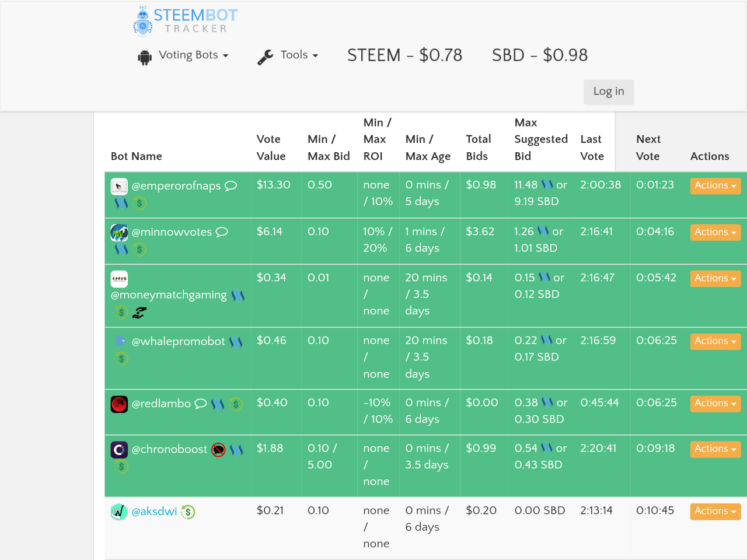Click the redlambo red moon avatar
The image size is (747, 560).
point(119,404)
